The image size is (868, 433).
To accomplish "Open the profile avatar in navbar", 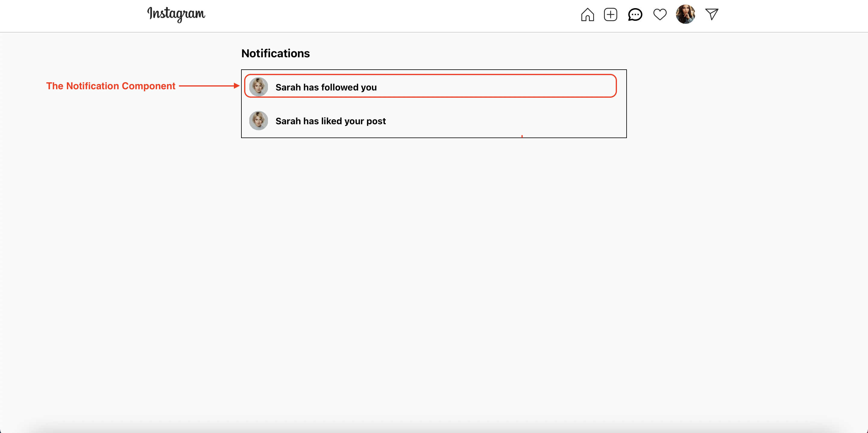I will point(685,14).
